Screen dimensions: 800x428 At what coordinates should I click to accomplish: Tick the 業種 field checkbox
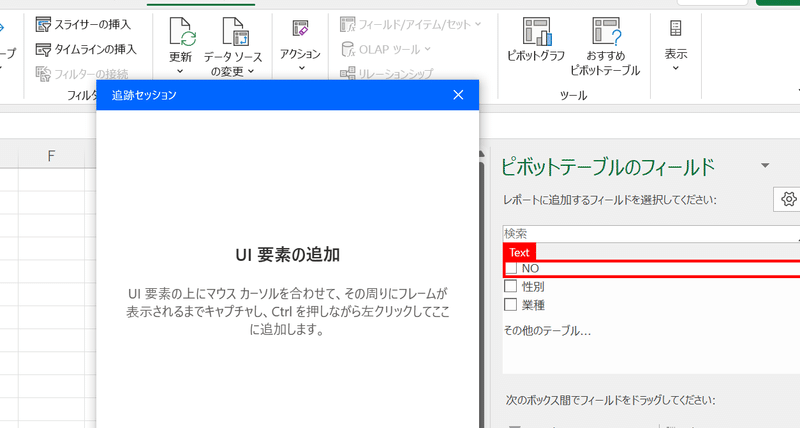511,305
